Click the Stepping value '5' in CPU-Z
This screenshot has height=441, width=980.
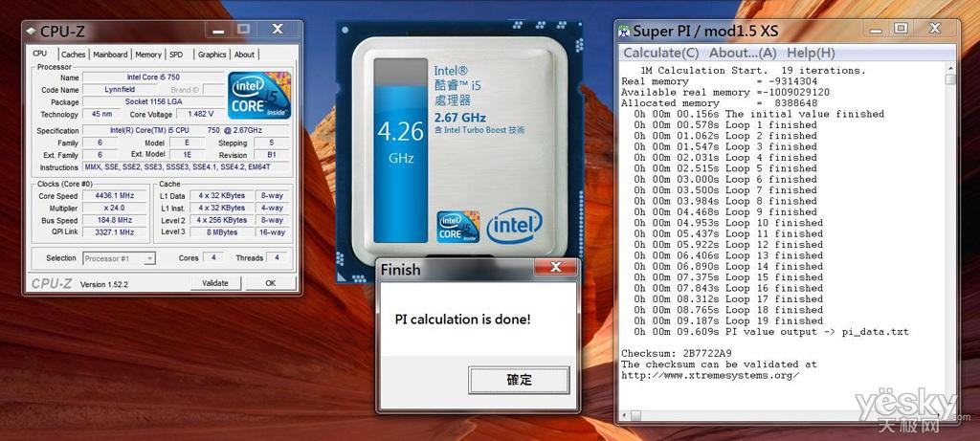click(271, 143)
